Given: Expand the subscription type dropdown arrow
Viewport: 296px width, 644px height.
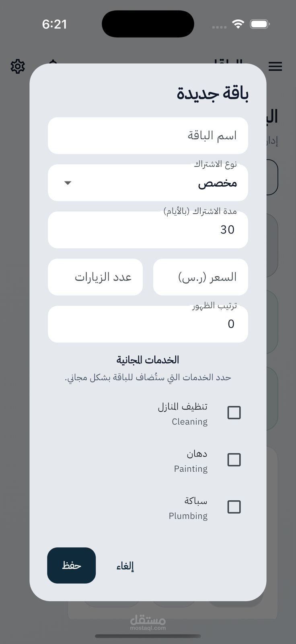Looking at the screenshot, I should (68, 183).
